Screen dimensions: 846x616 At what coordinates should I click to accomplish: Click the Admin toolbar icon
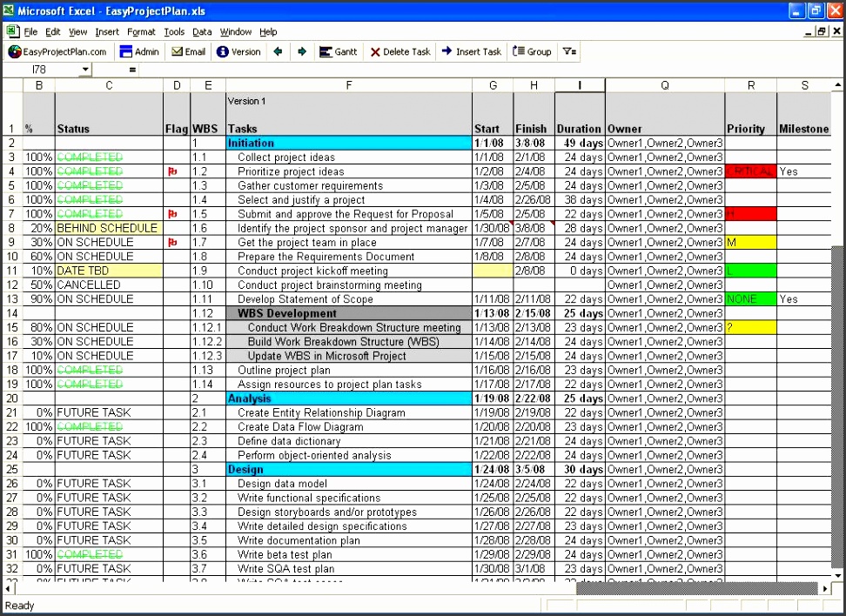139,51
